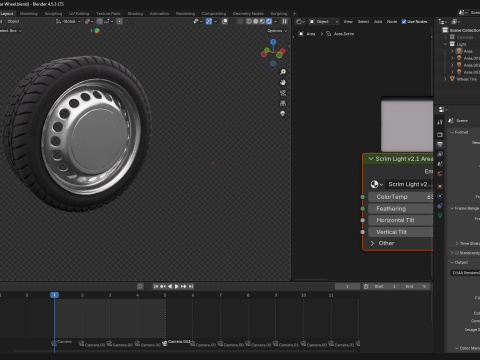Switch to UV Editing workspace tab
This screenshot has width=480, height=360.
click(79, 14)
